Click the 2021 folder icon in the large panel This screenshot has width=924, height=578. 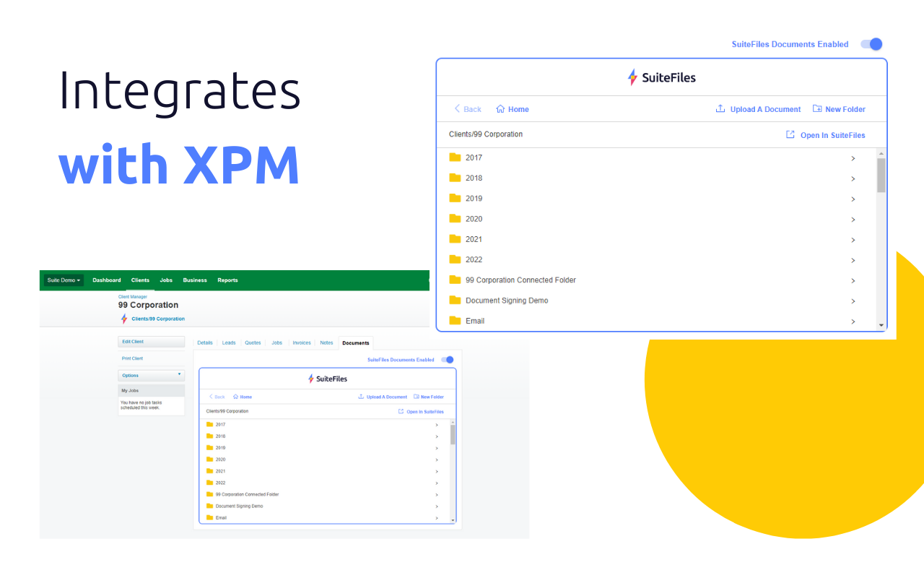455,239
